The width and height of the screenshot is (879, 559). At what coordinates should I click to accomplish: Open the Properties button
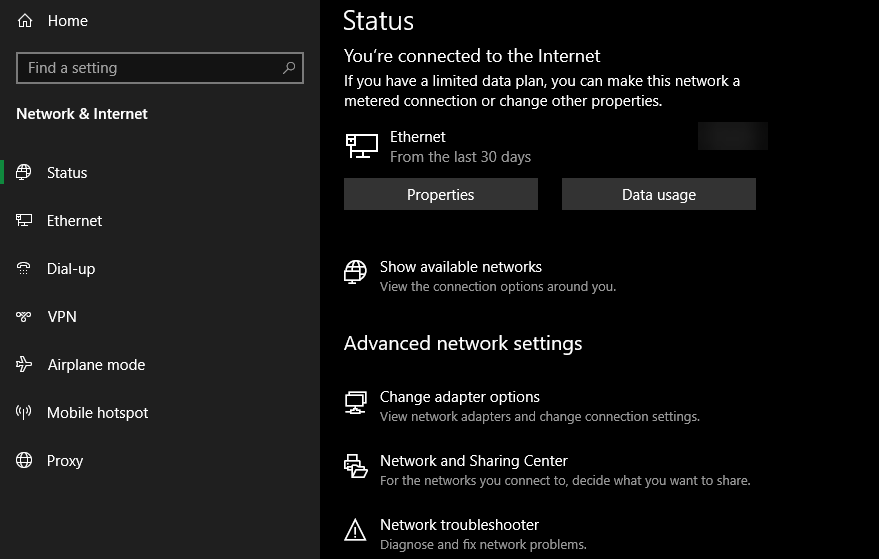click(440, 195)
